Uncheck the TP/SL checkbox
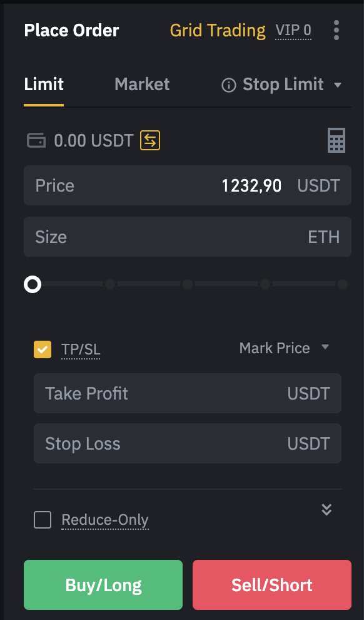The image size is (364, 620). coord(43,349)
